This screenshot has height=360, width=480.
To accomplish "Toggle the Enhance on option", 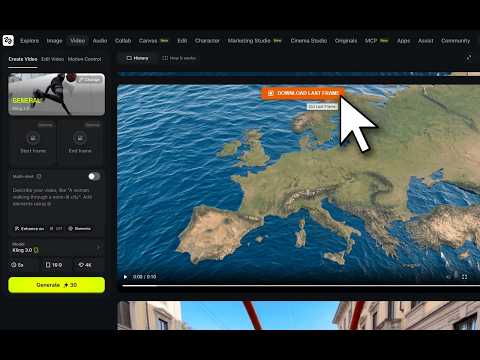I will (x=29, y=229).
